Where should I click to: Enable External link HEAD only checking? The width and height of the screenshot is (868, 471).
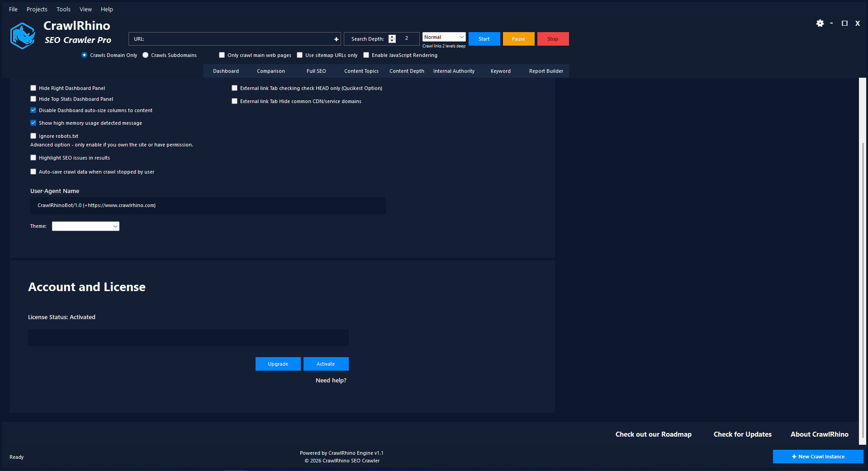point(234,88)
